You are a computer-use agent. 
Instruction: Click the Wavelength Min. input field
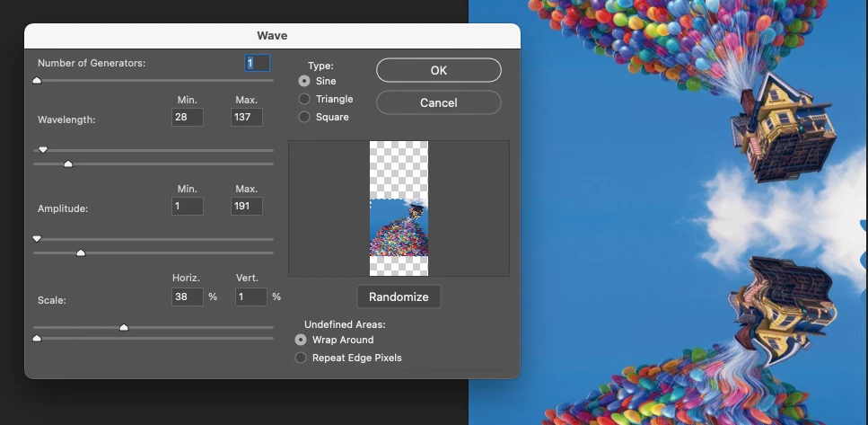187,117
